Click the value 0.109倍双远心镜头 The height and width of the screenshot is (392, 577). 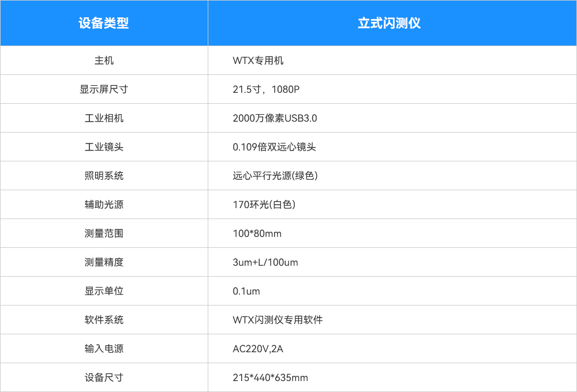[x=274, y=147]
